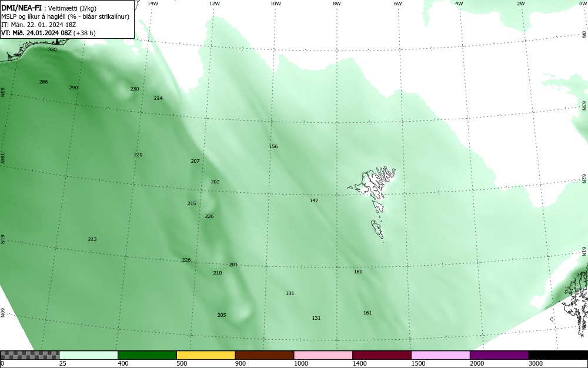The width and height of the screenshot is (588, 368).
Task: Select the 207 value on the map
Action: (195, 161)
